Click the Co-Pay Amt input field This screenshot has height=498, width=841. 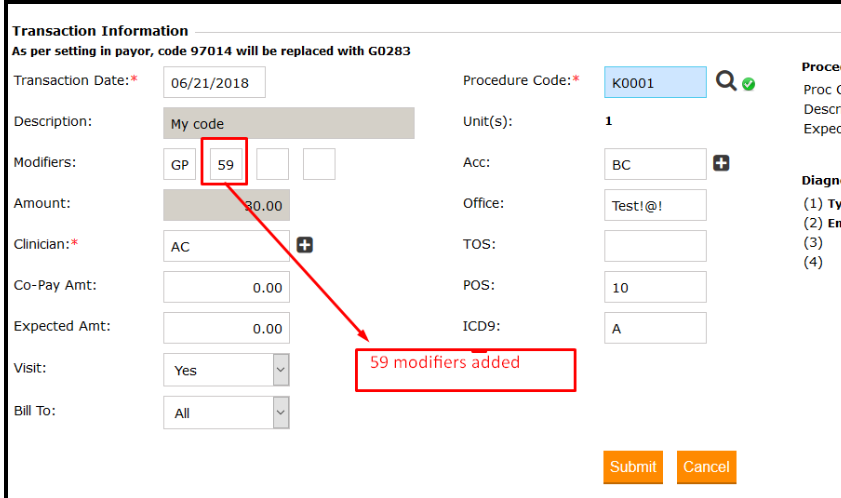click(x=226, y=287)
